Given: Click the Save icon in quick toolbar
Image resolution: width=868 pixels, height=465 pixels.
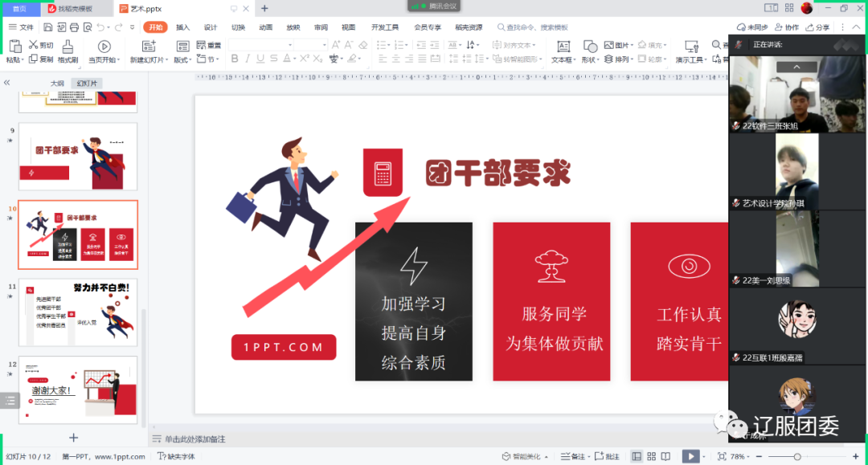Looking at the screenshot, I should (x=48, y=27).
